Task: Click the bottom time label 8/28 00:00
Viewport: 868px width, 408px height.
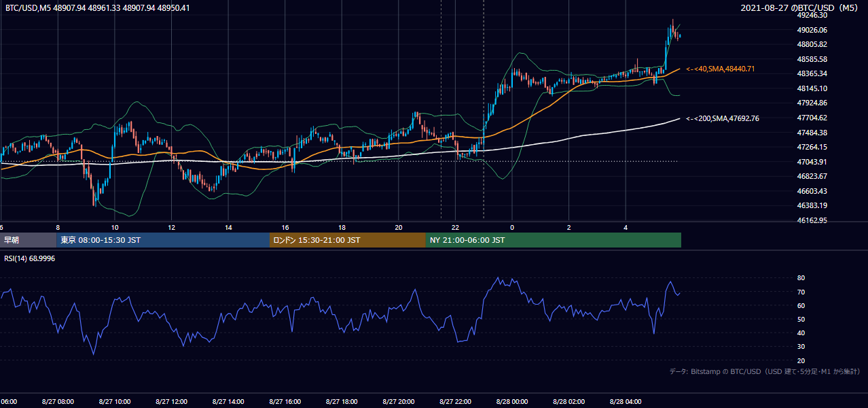Action: click(x=512, y=402)
